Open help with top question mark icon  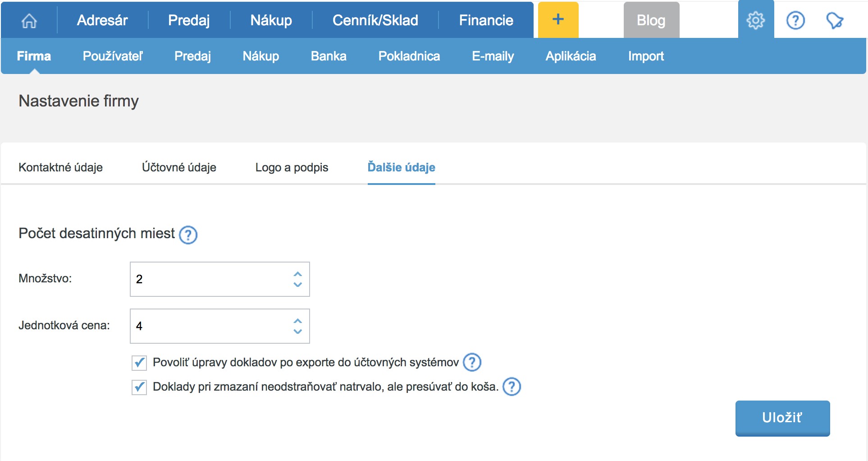[795, 20]
